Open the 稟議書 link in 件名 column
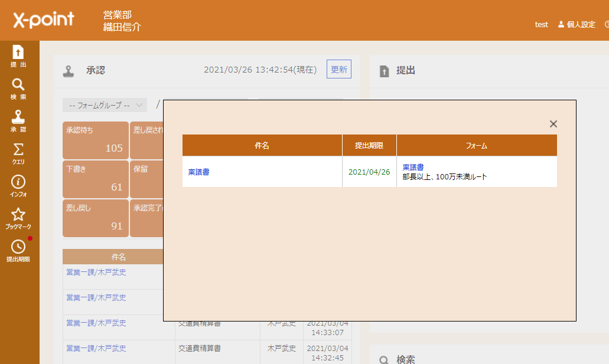Viewport: 609px width, 364px height. (198, 172)
